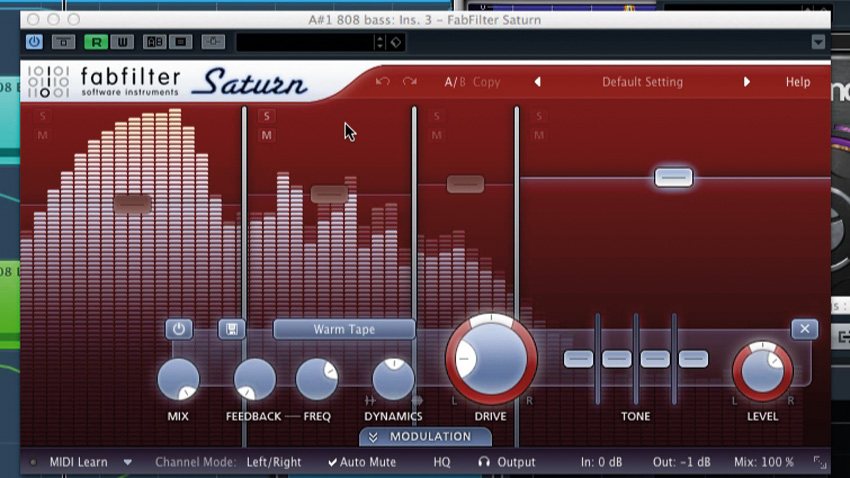Viewport: 850px width, 478px height.
Task: Click the side-chain routing toolbar icon
Action: 213,42
